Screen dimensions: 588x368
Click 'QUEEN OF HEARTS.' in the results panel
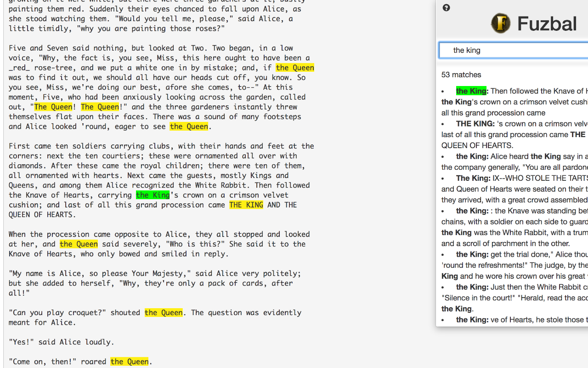tap(477, 145)
